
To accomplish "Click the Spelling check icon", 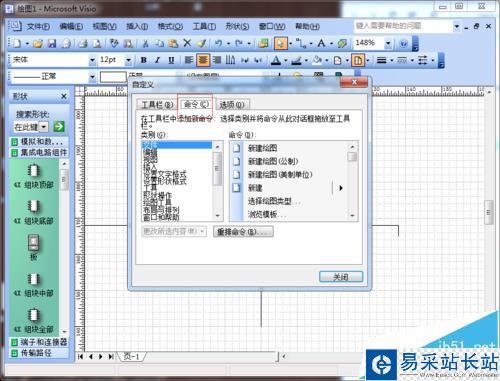I will (x=114, y=43).
